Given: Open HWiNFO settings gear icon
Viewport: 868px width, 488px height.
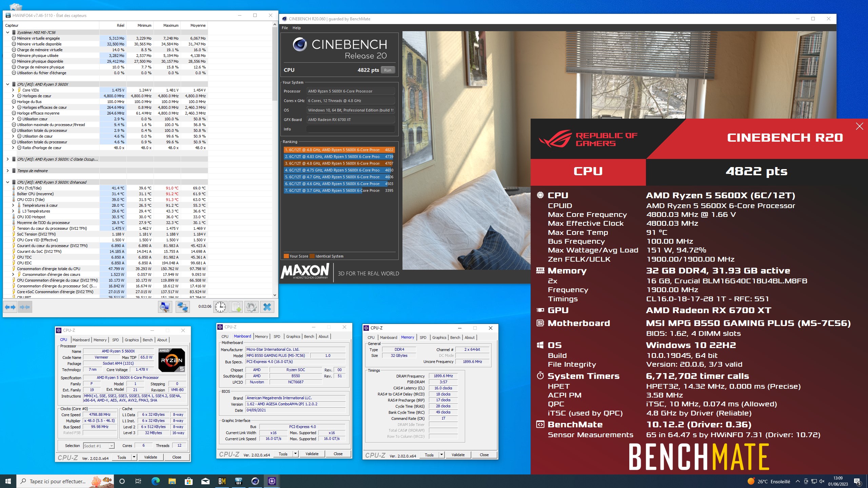Looking at the screenshot, I should click(252, 307).
